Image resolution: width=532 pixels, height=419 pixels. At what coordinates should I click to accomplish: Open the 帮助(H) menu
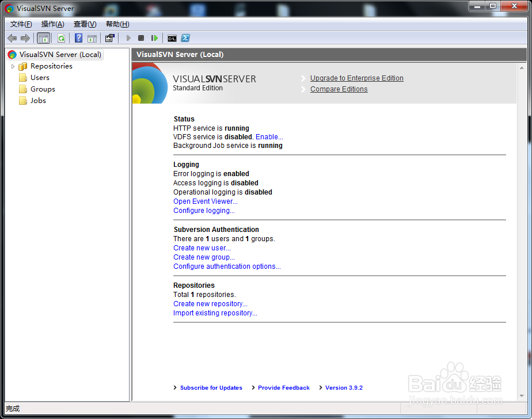pos(117,24)
